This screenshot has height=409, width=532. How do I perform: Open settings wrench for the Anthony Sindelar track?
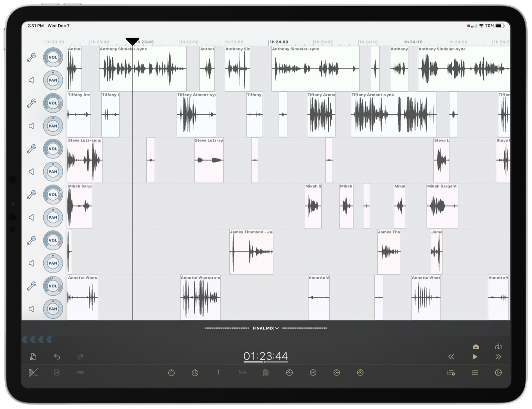tap(32, 57)
